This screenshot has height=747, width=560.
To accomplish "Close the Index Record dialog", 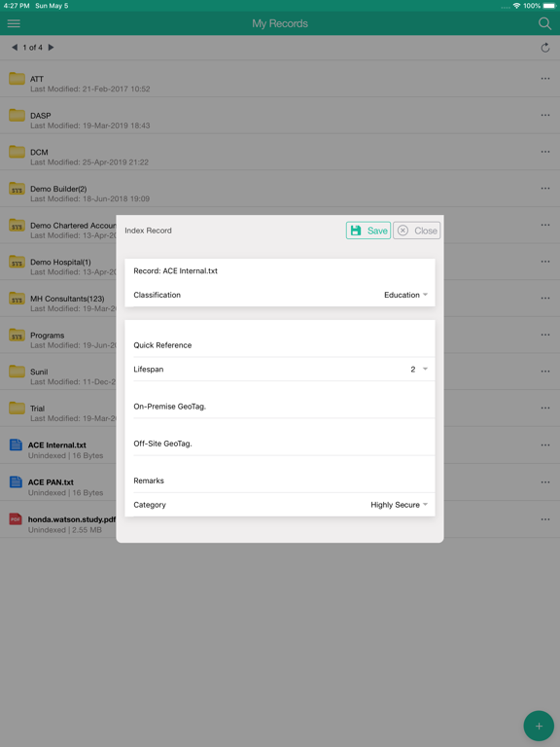I will point(417,231).
